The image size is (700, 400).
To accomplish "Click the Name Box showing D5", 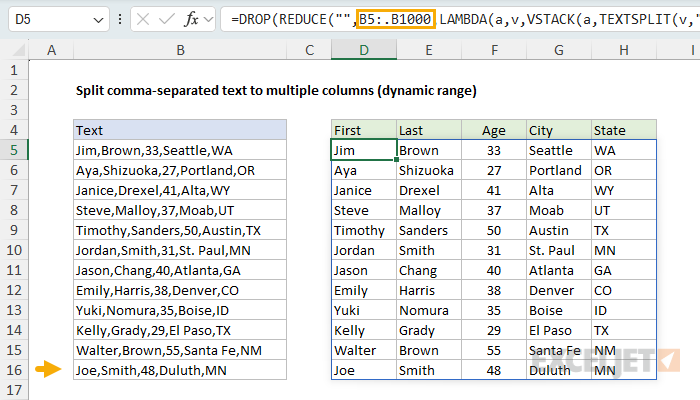I will [x=45, y=19].
